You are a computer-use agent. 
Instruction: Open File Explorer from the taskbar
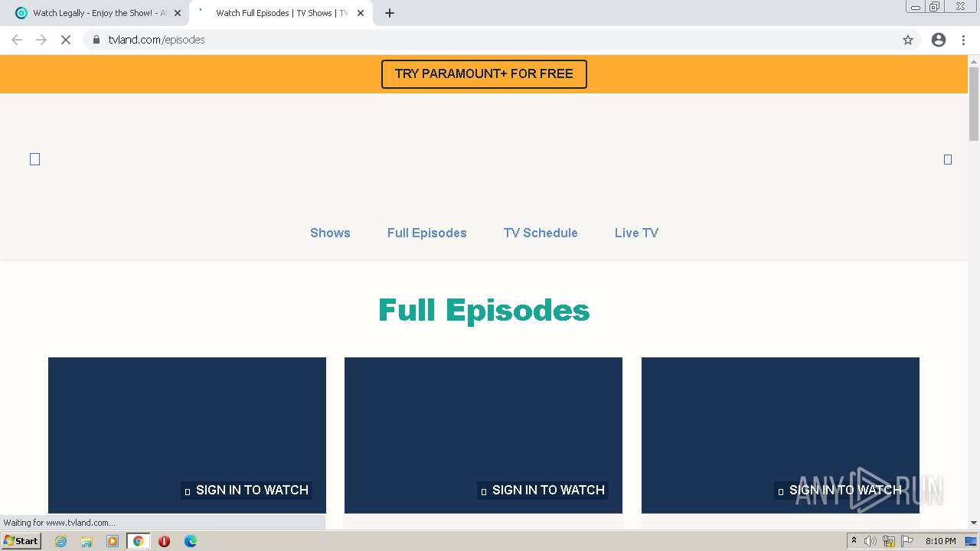(87, 541)
